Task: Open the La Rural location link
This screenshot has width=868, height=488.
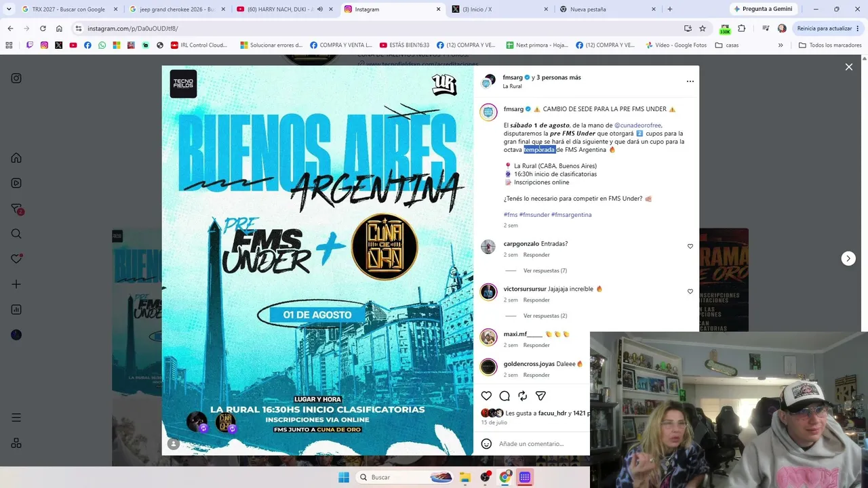Action: 512,87
